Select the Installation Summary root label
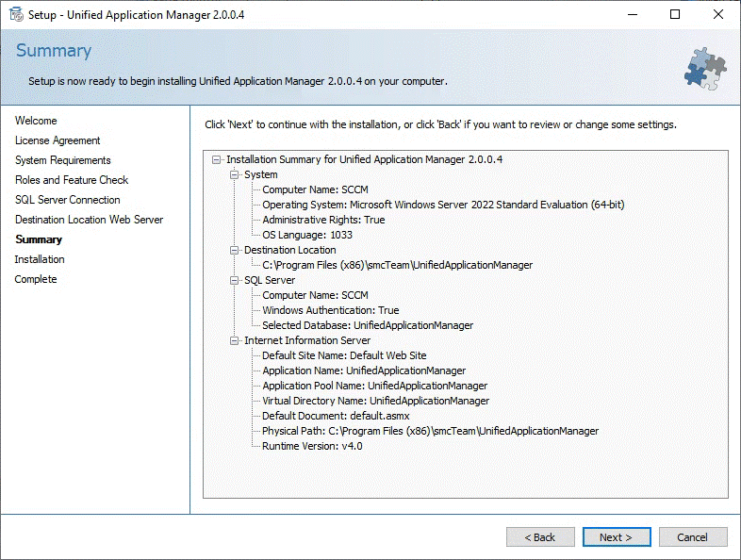741x560 pixels. pos(364,159)
